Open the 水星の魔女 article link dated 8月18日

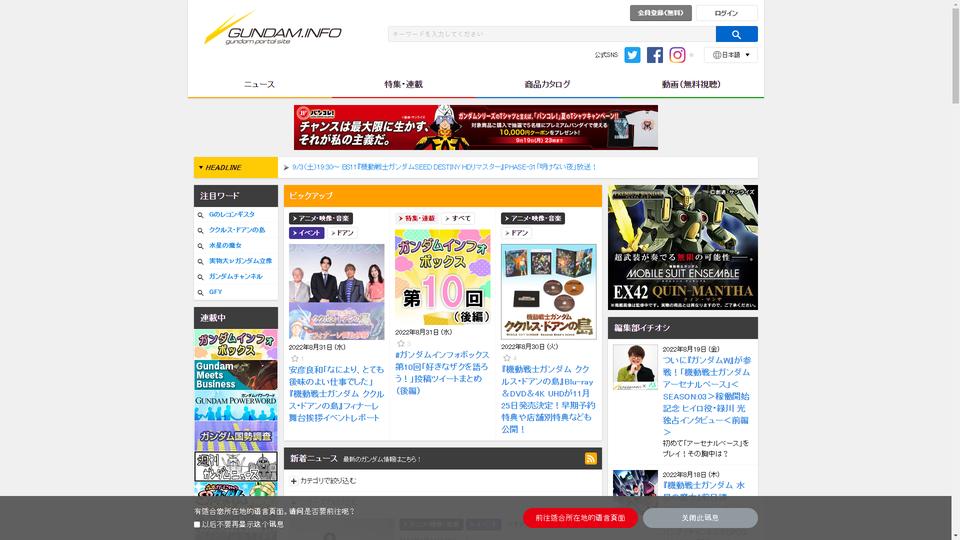click(x=704, y=490)
